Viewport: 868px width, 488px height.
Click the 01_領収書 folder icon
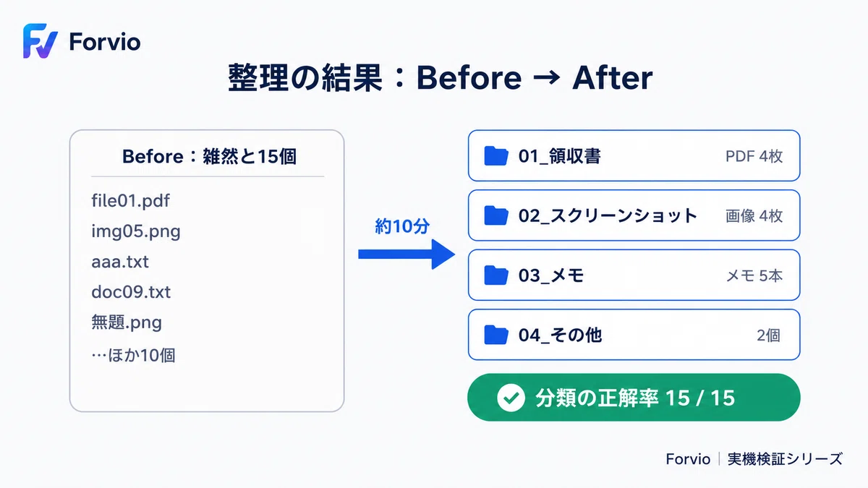(496, 155)
